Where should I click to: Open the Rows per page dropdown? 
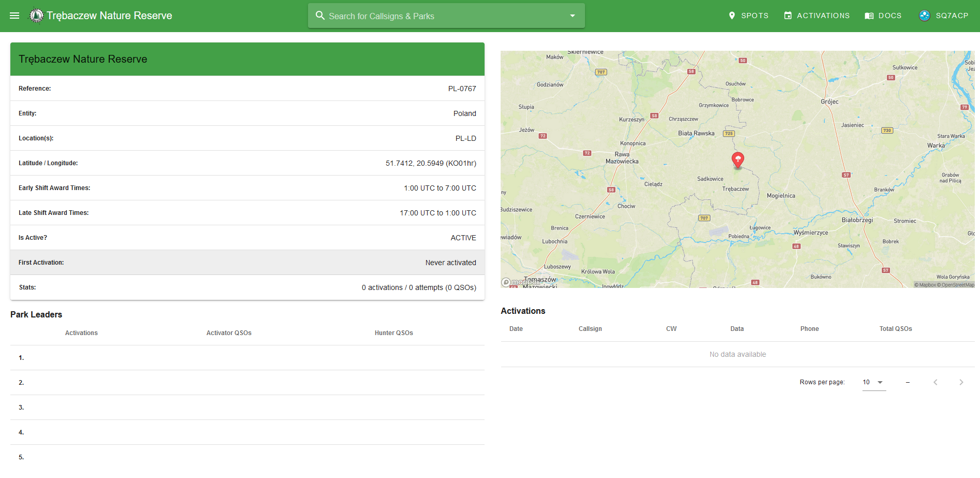(x=873, y=382)
